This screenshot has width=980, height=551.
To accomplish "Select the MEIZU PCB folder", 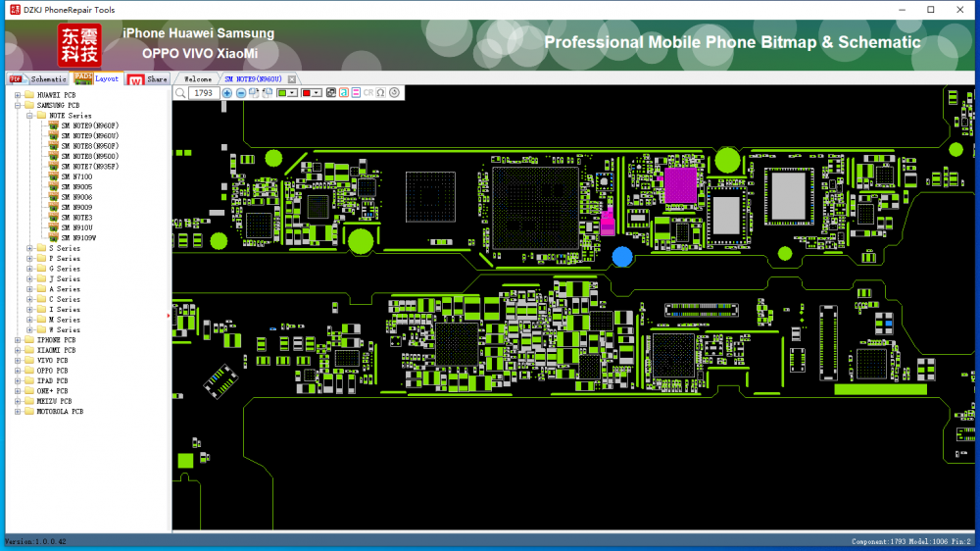I will coord(54,402).
